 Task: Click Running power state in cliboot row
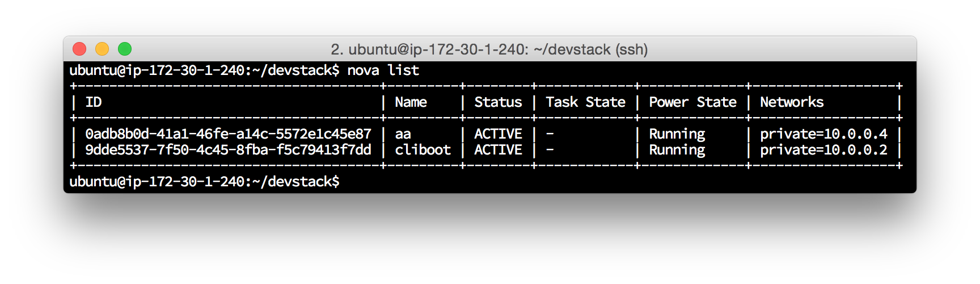[677, 150]
